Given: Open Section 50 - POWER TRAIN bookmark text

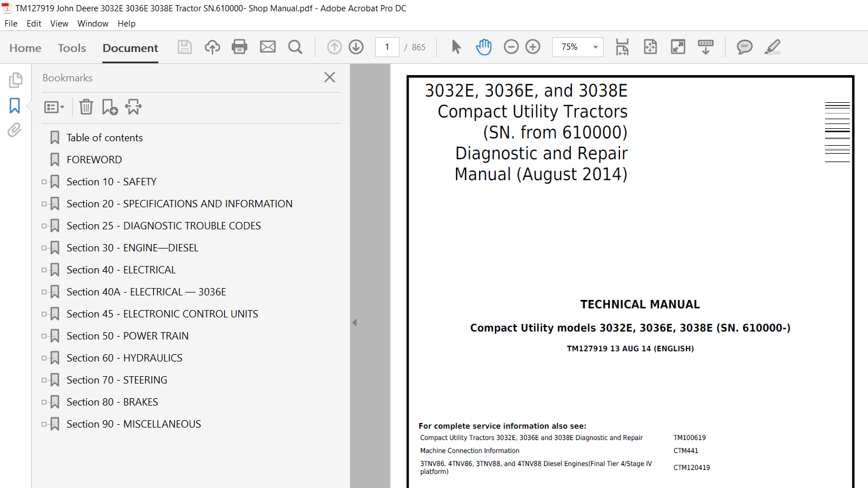Looking at the screenshot, I should [x=128, y=336].
